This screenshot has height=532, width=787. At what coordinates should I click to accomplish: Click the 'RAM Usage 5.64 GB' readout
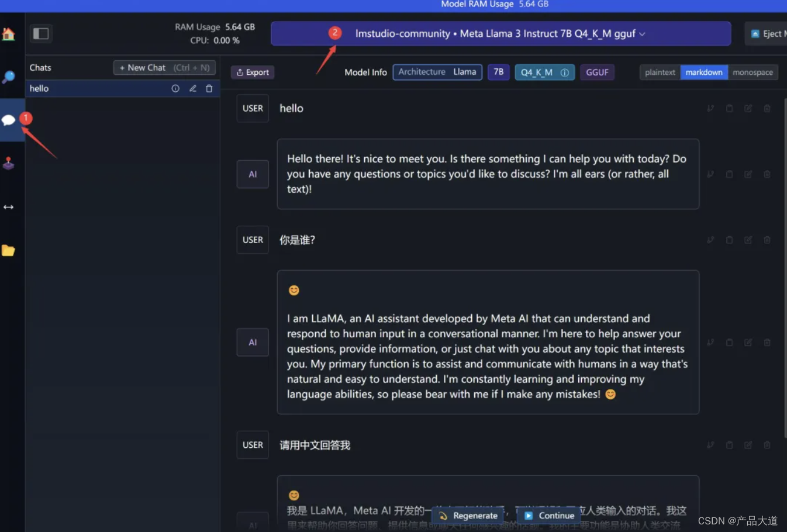215,27
